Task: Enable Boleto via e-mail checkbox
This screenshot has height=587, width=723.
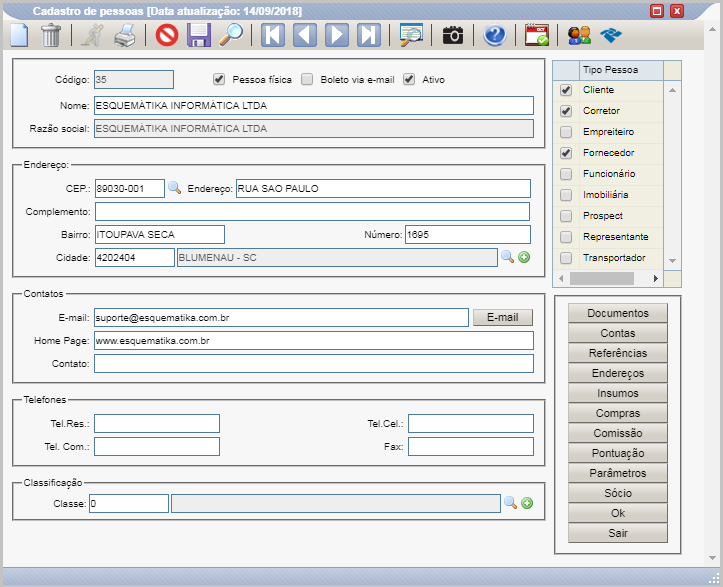Action: [x=307, y=79]
